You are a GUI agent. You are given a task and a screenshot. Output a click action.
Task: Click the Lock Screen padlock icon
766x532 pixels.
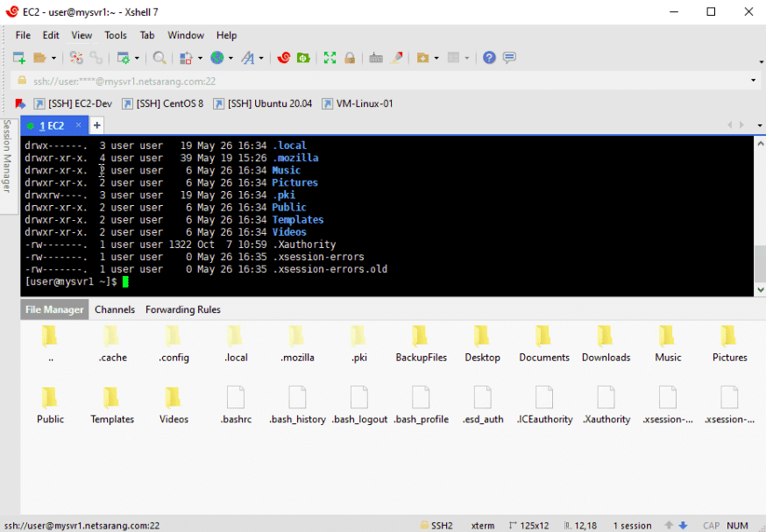click(350, 58)
